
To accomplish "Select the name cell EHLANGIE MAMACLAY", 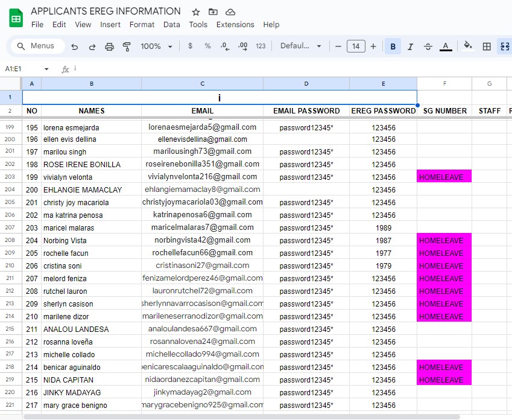I will (92, 189).
